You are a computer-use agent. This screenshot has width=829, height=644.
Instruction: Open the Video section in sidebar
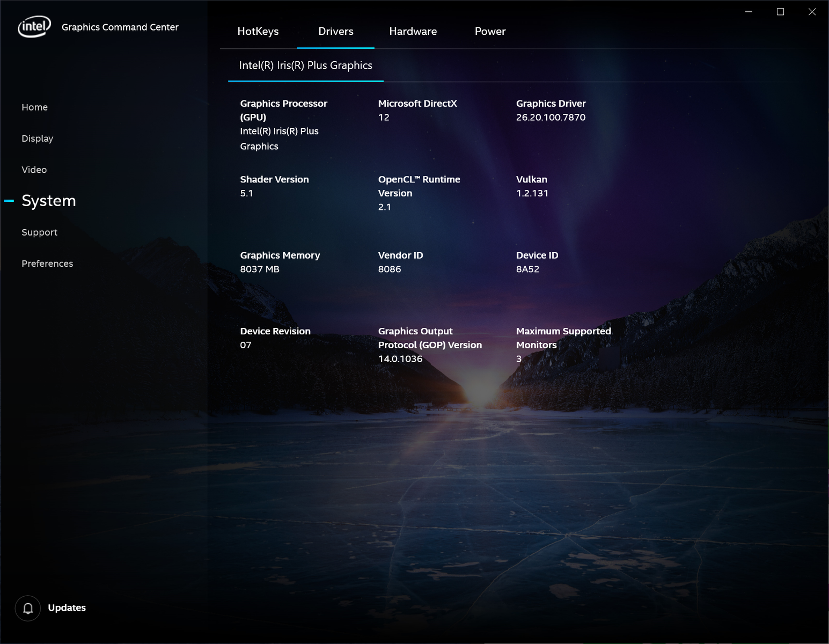pos(34,170)
